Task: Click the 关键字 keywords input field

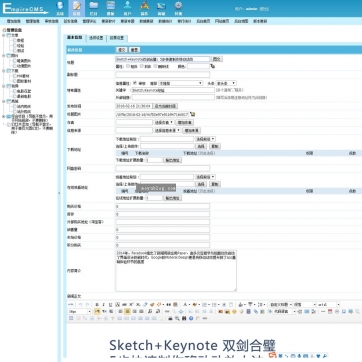Action: (172, 90)
